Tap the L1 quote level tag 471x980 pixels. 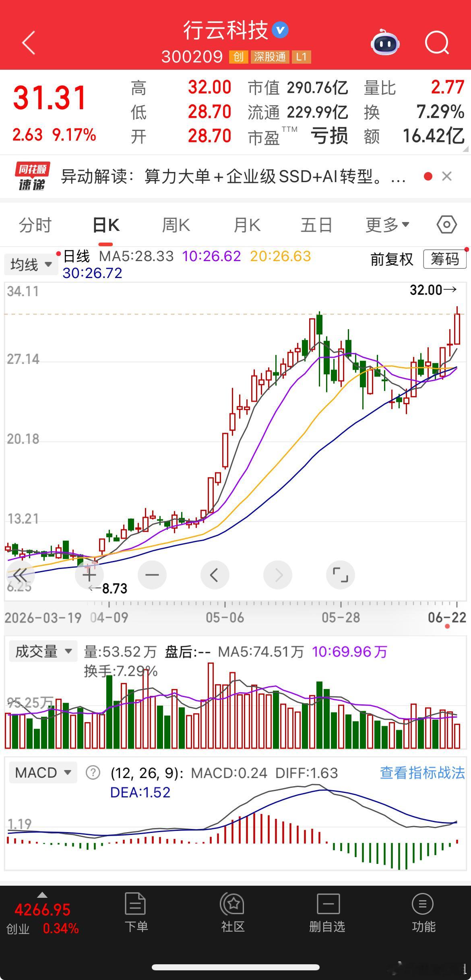click(x=302, y=57)
